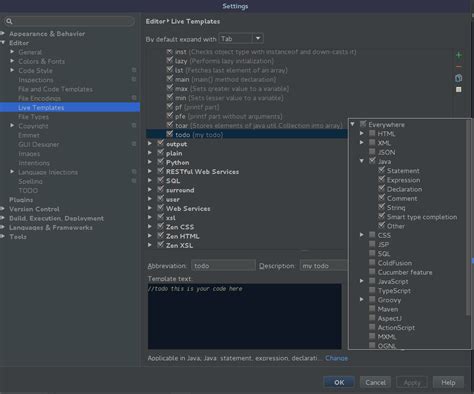Click the Change context link
Image resolution: width=474 pixels, height=394 pixels.
pyautogui.click(x=336, y=358)
